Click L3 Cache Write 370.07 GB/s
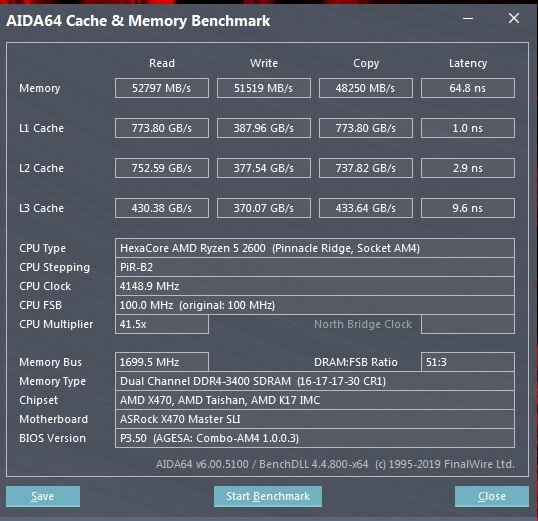The width and height of the screenshot is (538, 521). click(x=264, y=208)
